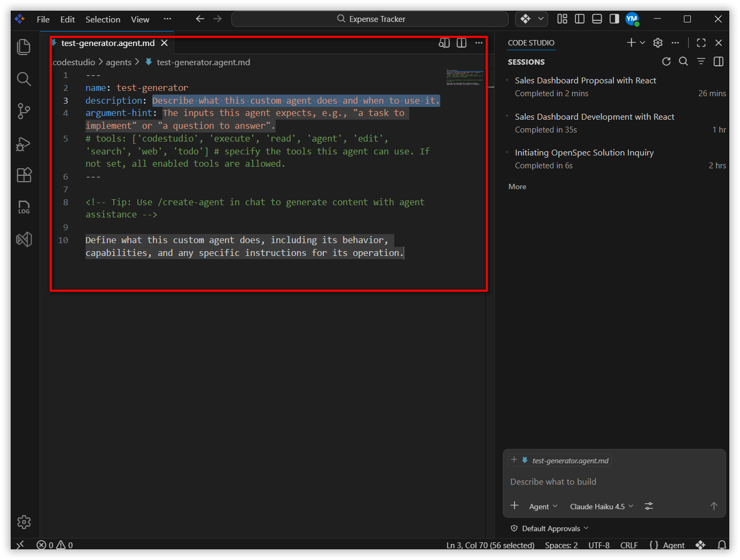Click the Spaces: 2 indentation setting

[x=561, y=545]
